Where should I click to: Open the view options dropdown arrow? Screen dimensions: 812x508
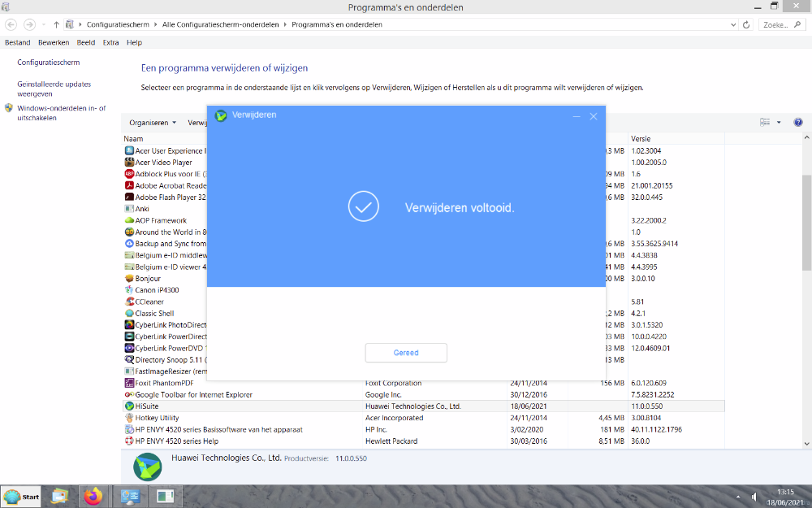tap(779, 123)
